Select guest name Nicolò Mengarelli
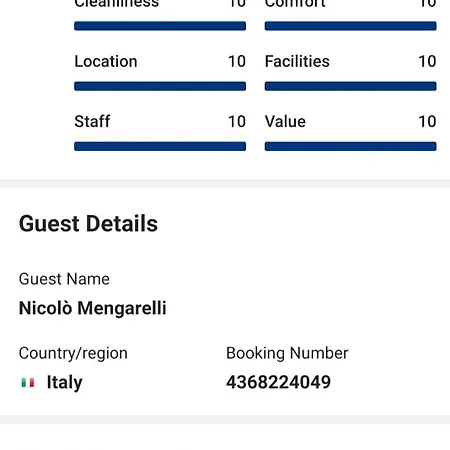The height and width of the screenshot is (450, 450). [92, 308]
